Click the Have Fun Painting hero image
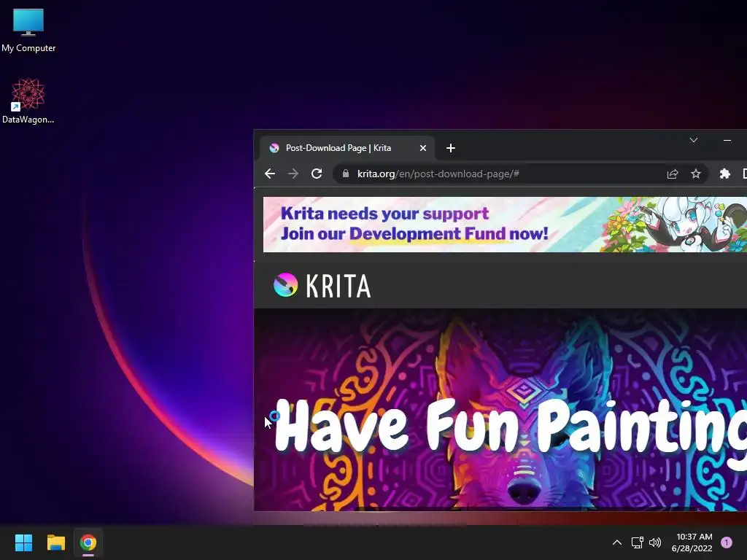The height and width of the screenshot is (560, 747). pos(500,410)
